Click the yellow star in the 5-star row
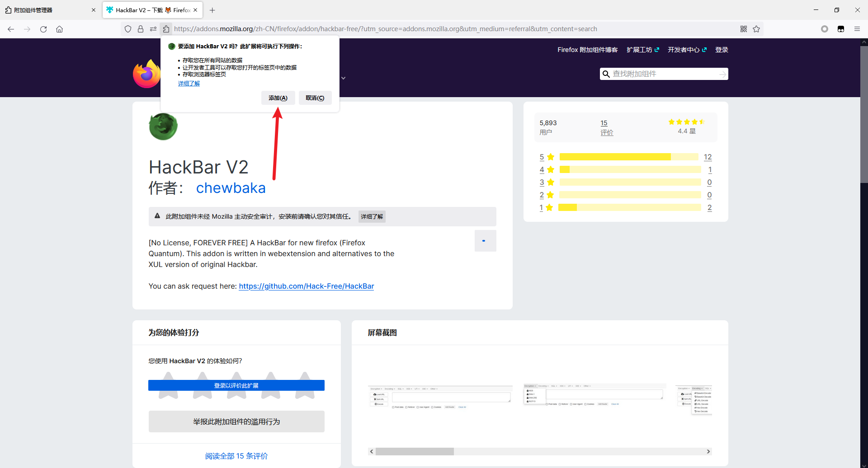The image size is (868, 468). [x=551, y=157]
